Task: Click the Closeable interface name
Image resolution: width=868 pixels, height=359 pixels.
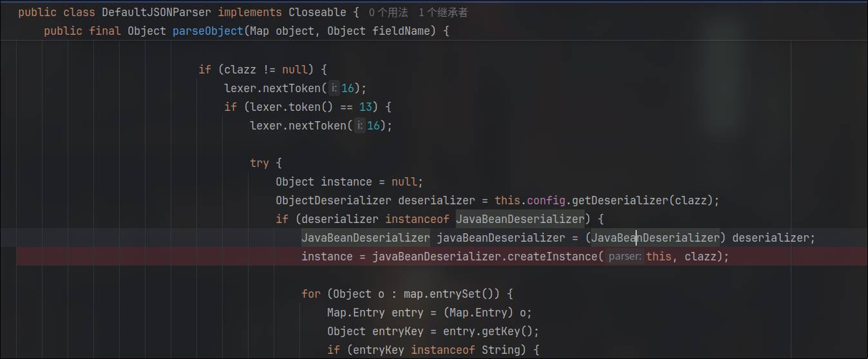Action: coord(317,12)
